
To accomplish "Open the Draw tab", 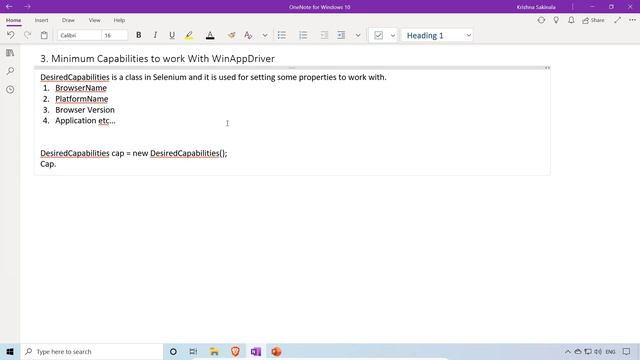I will 68,20.
